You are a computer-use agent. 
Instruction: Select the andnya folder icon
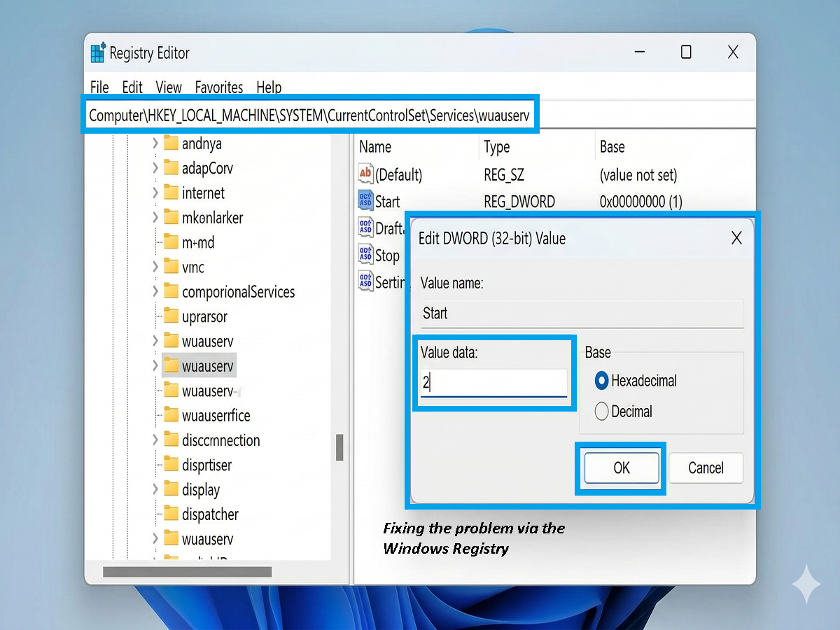171,143
